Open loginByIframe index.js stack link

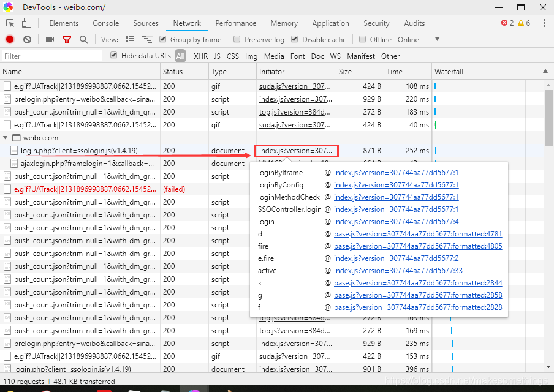tap(396, 173)
